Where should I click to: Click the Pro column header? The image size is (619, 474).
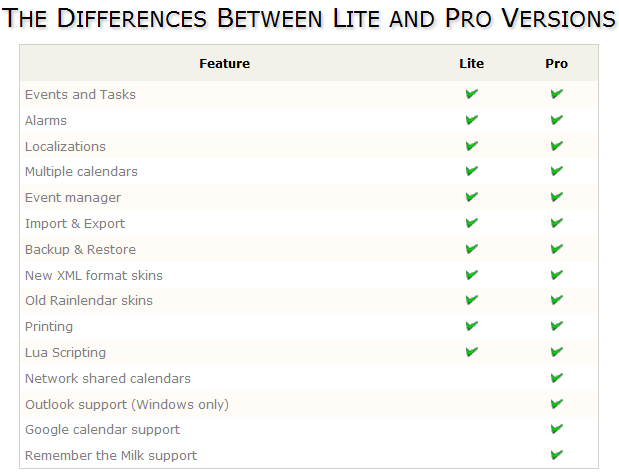tap(557, 63)
